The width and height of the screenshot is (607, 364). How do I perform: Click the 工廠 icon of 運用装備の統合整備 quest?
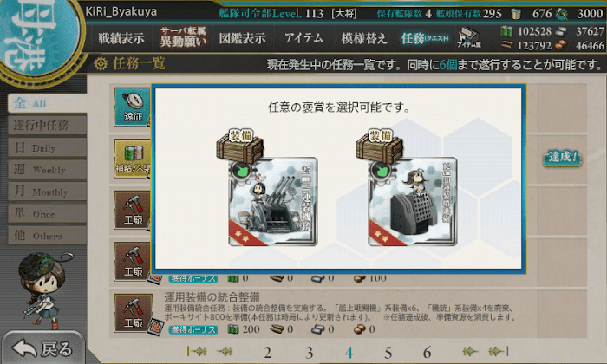pos(134,314)
